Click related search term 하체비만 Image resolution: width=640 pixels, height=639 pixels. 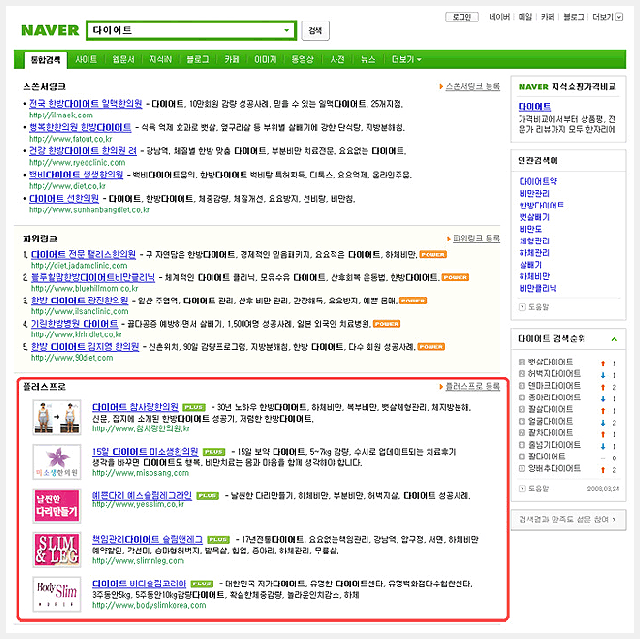point(534,276)
